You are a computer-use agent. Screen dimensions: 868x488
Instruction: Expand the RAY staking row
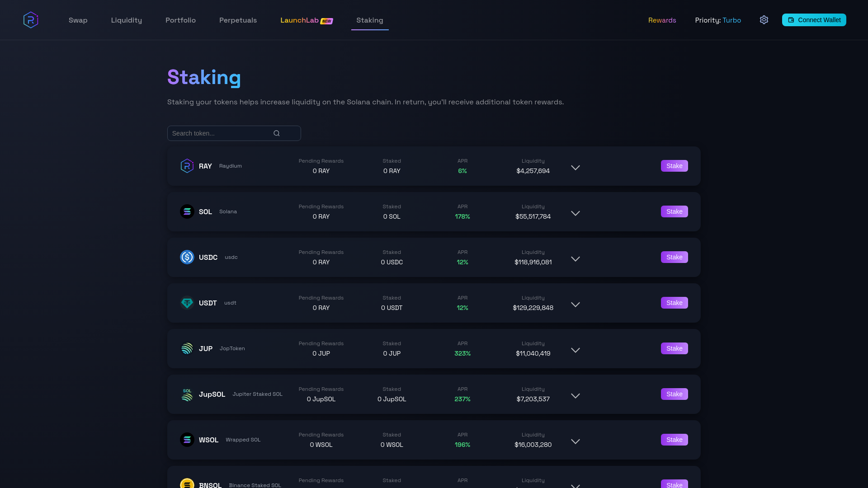(x=576, y=168)
